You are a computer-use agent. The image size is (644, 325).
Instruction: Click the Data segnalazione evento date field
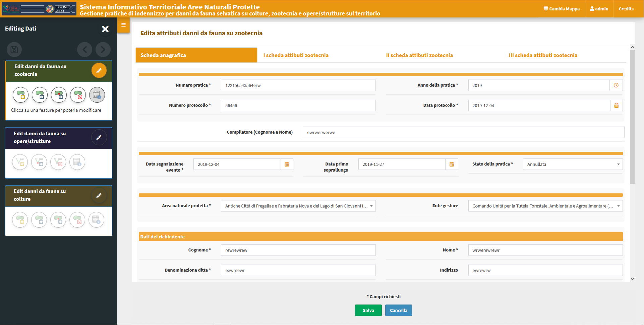tap(237, 164)
